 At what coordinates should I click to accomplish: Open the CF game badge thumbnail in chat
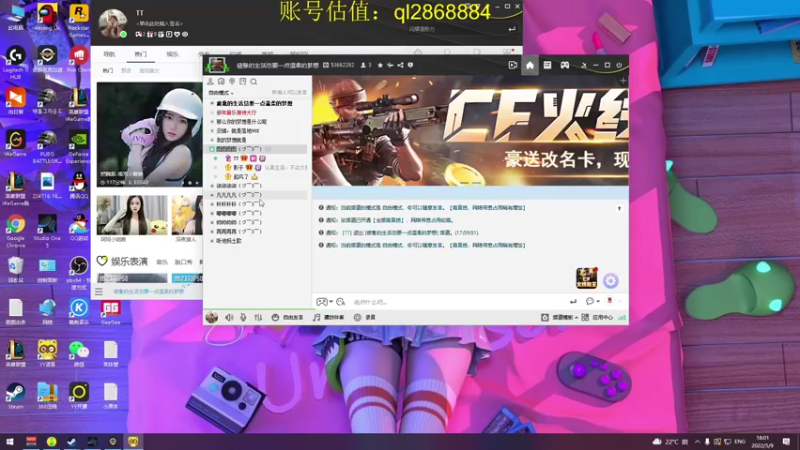pos(587,278)
